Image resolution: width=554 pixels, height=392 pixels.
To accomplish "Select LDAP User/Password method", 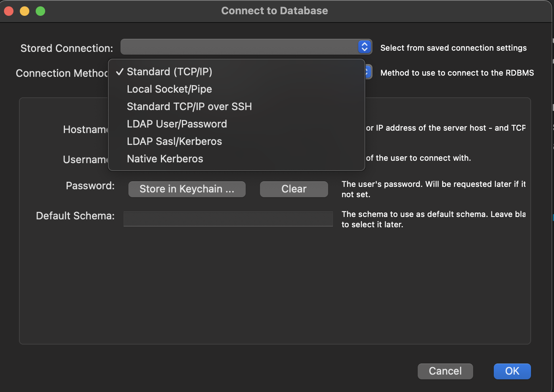I will (x=177, y=124).
